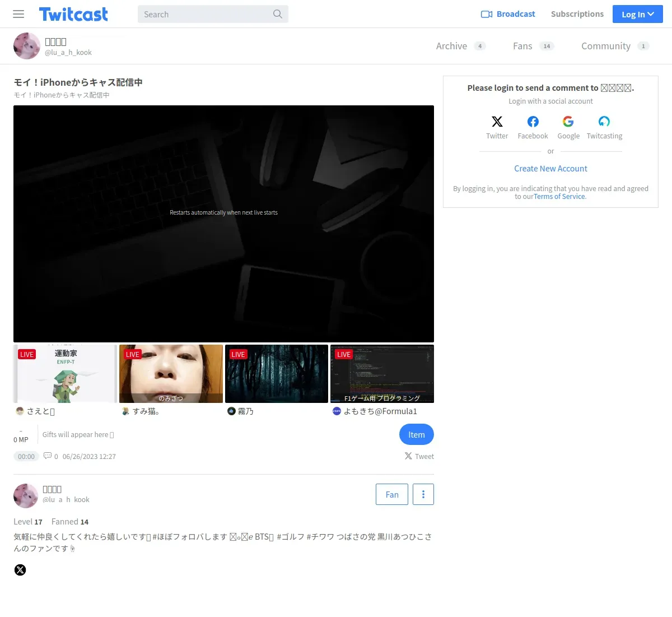Click the header profile avatar
This screenshot has width=672, height=617.
27,46
